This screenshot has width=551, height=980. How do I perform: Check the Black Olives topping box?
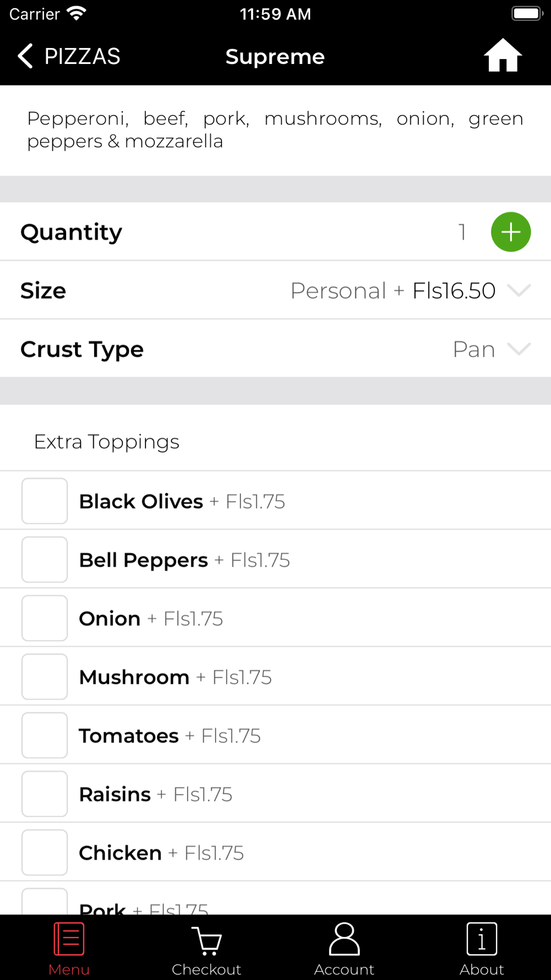point(45,501)
